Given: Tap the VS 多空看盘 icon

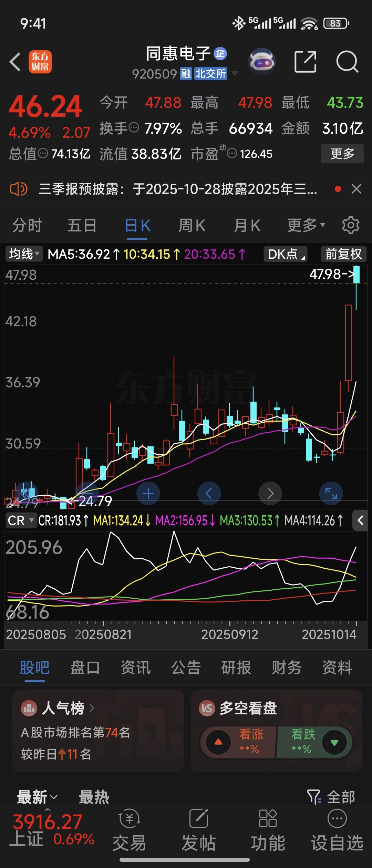Looking at the screenshot, I should 207,708.
